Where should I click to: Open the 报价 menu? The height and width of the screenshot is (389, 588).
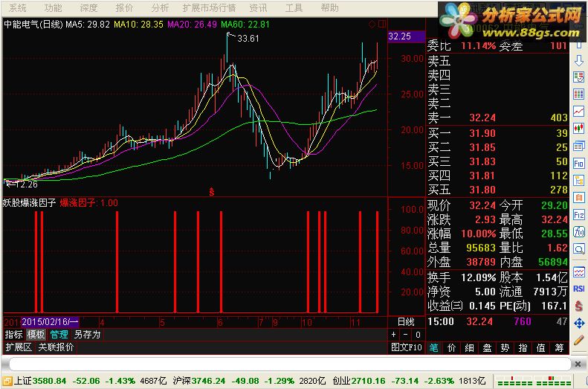(x=124, y=8)
